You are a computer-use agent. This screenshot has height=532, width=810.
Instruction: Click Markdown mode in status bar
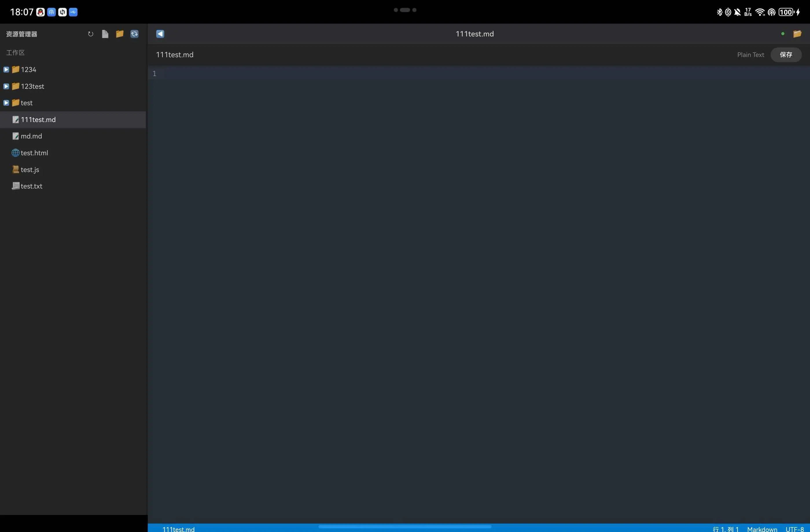point(762,529)
